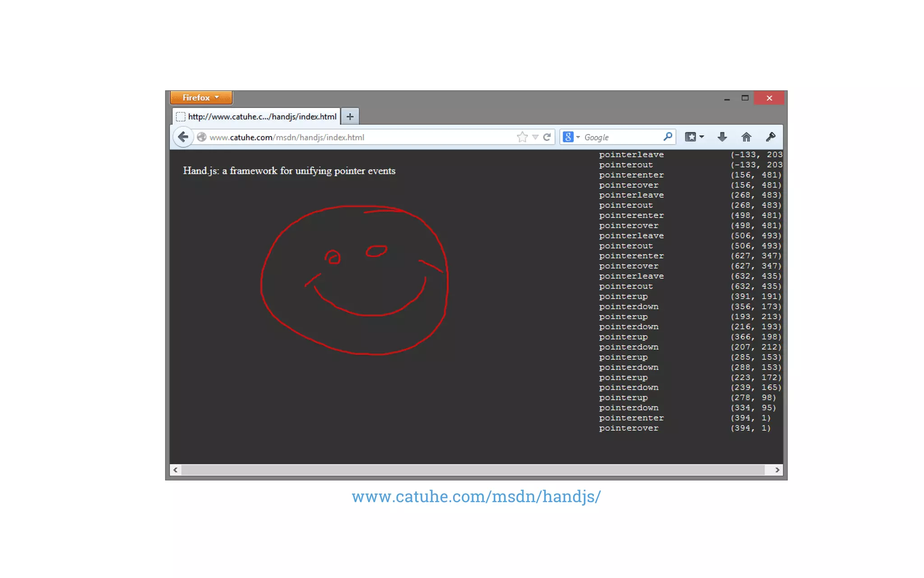Screen dimensions: 924x578
Task: Go to the Home page icon
Action: (x=746, y=137)
